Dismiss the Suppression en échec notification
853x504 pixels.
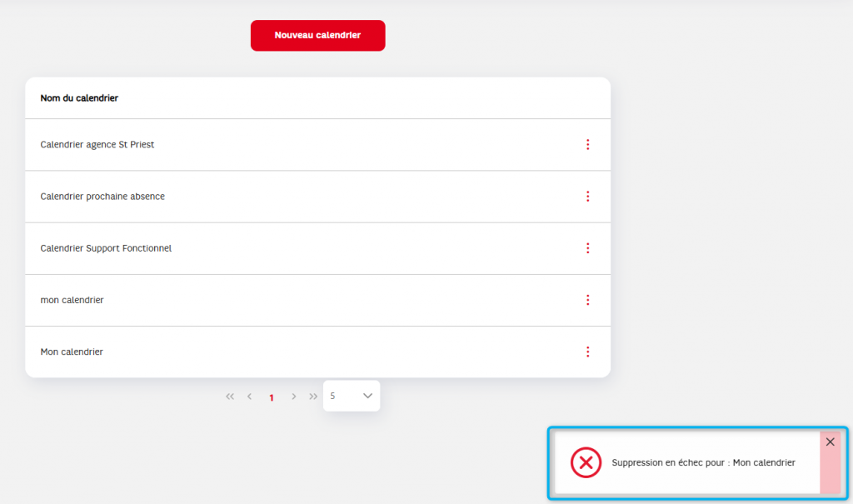pos(831,442)
